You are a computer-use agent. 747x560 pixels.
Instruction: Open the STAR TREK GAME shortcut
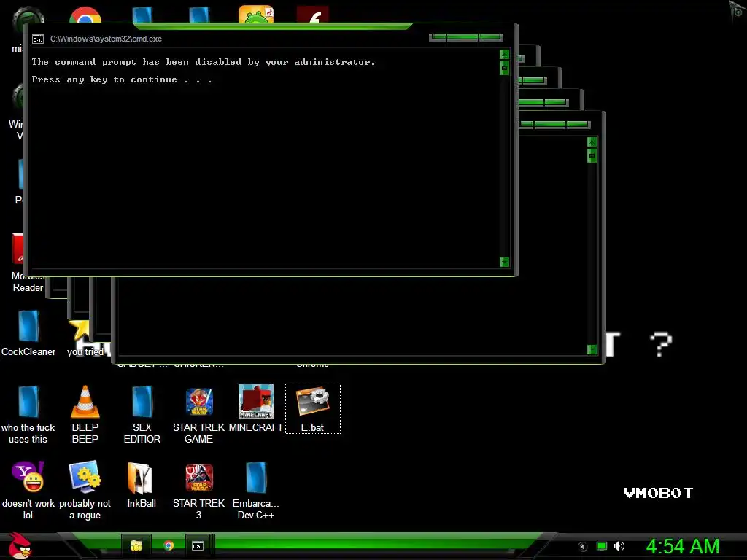click(198, 414)
